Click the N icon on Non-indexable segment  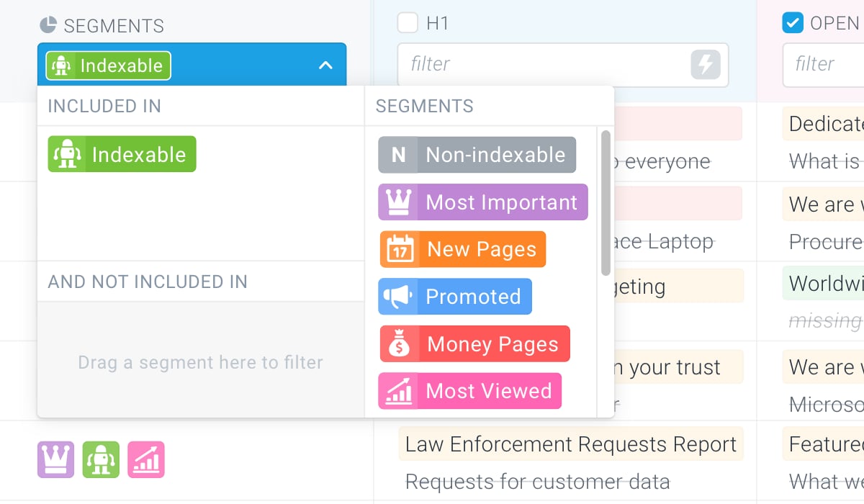pyautogui.click(x=398, y=155)
